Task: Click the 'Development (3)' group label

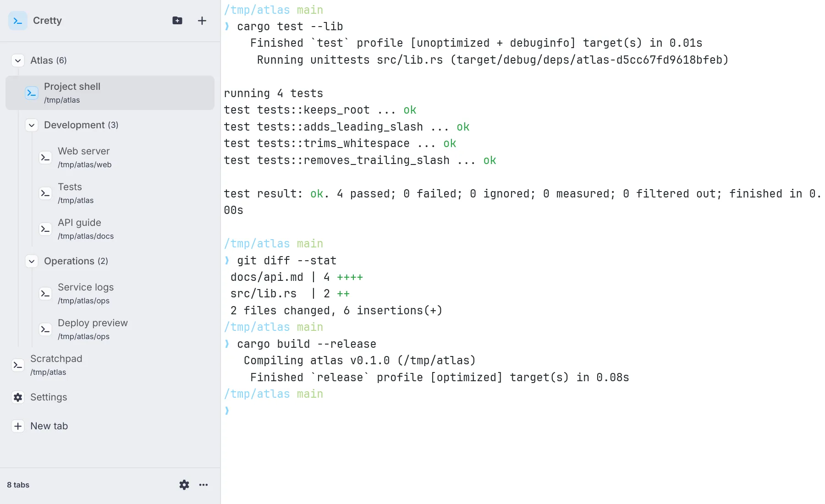Action: [x=81, y=125]
